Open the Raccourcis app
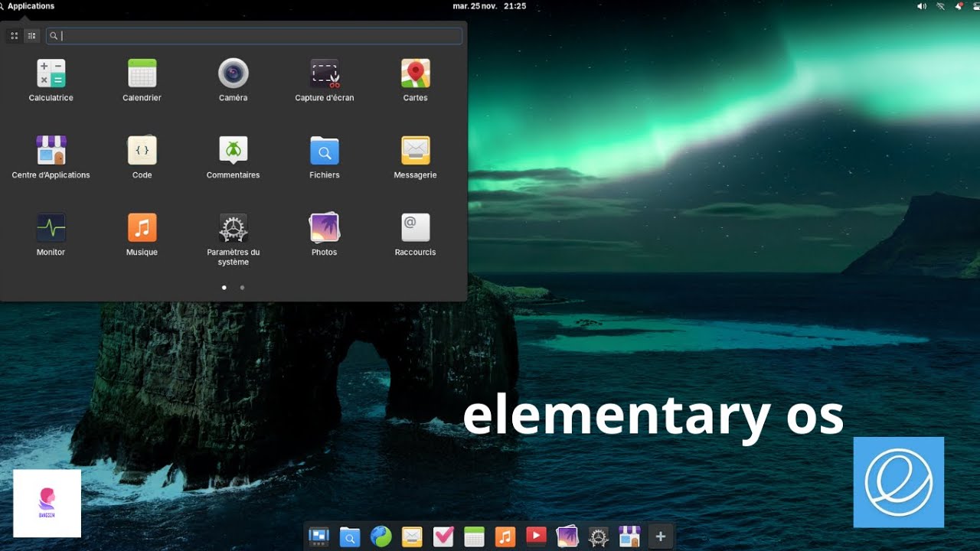This screenshot has width=980, height=551. coord(415,234)
